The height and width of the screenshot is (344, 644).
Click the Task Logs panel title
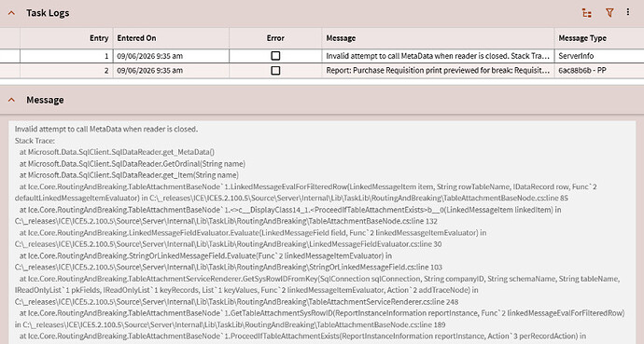pos(48,13)
